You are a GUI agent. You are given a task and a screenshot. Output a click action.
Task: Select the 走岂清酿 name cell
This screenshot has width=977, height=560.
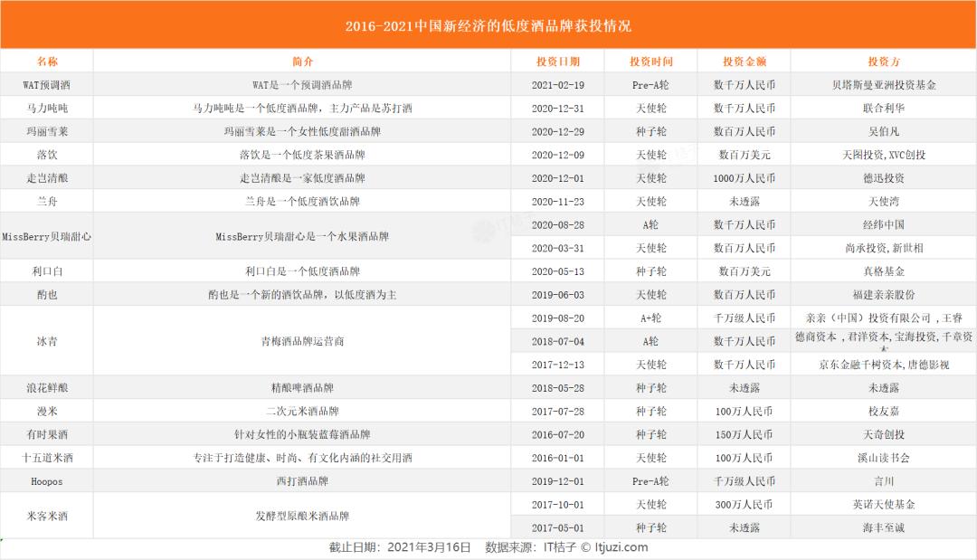click(47, 178)
